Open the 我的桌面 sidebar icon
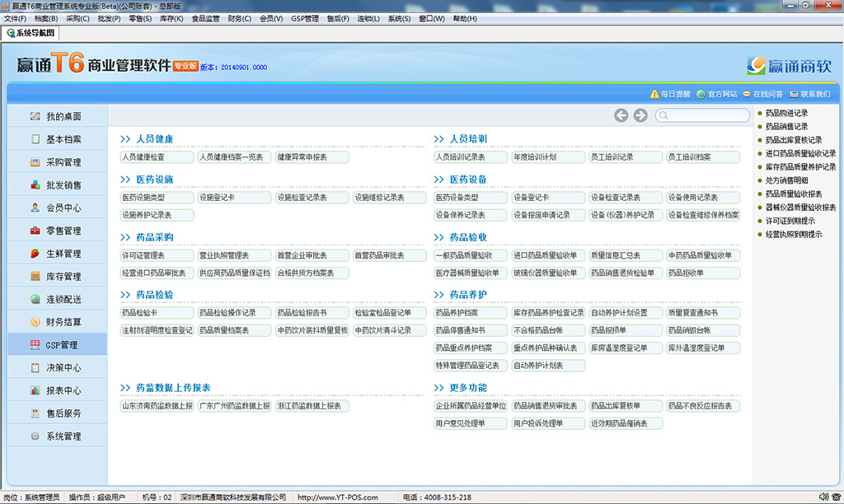The width and height of the screenshot is (844, 504). 35,117
